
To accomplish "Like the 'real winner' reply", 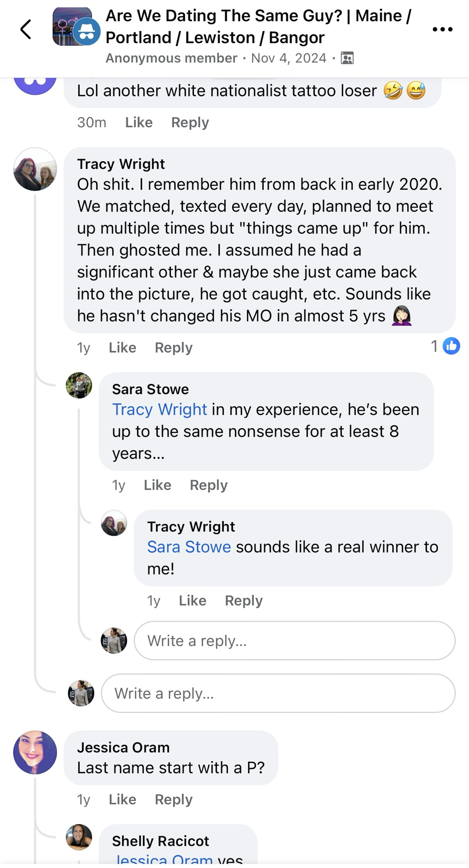I will [x=193, y=601].
